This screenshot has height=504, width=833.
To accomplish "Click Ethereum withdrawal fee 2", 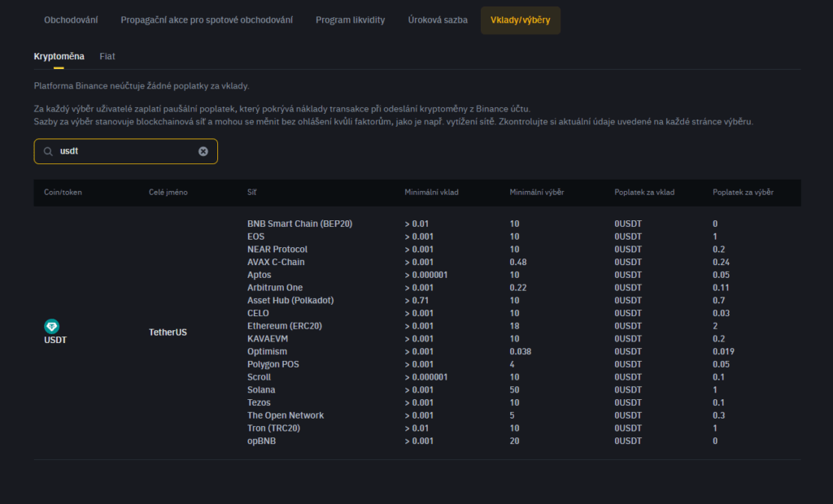I will (x=715, y=326).
